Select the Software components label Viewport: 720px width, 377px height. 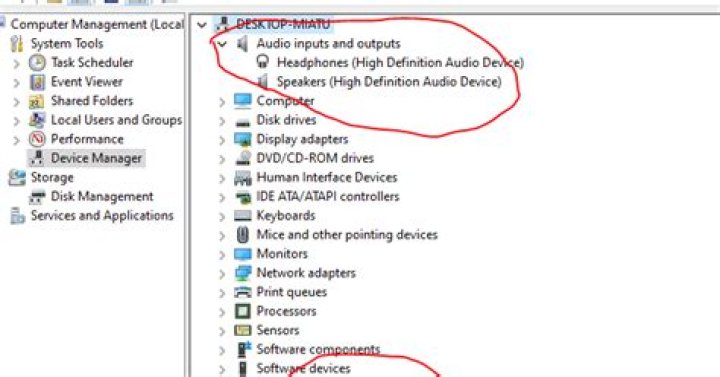(x=318, y=349)
